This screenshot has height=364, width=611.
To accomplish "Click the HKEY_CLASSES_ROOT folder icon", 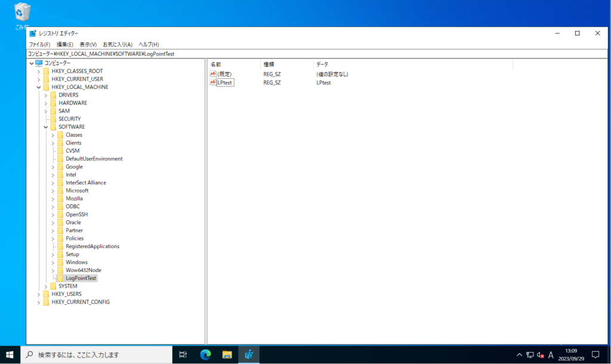I will (46, 71).
